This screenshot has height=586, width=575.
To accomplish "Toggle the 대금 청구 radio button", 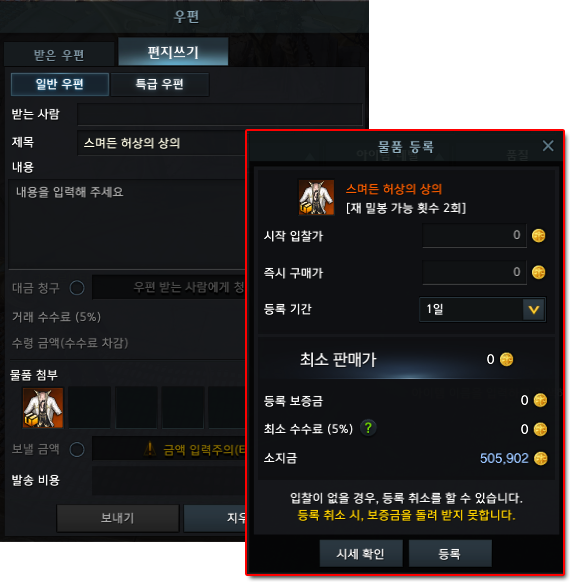I will (x=77, y=288).
